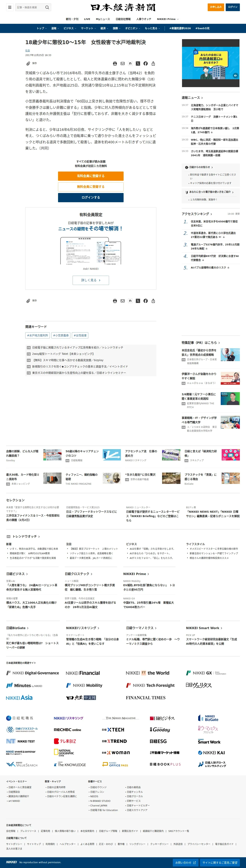Click the orange お申し込み button
The image size is (246, 868).
(216, 7)
